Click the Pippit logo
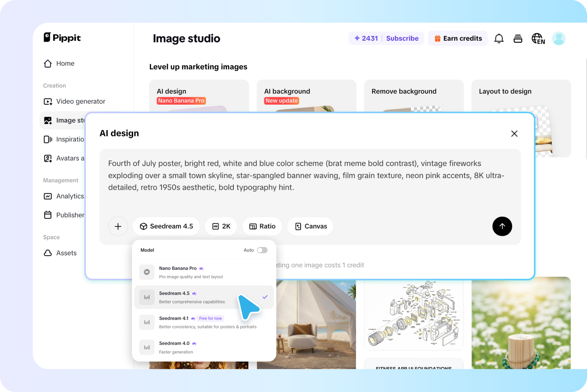 point(62,37)
